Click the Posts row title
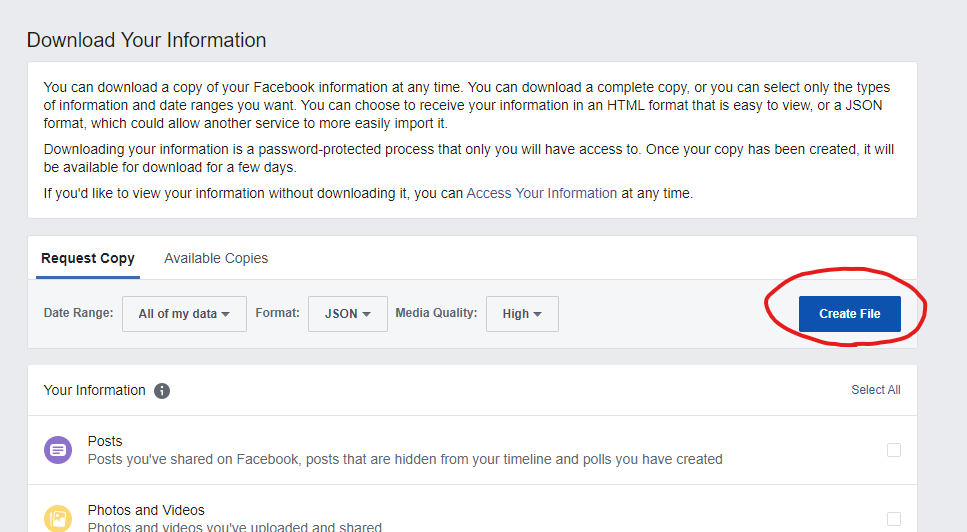The height and width of the screenshot is (532, 967). coord(105,441)
